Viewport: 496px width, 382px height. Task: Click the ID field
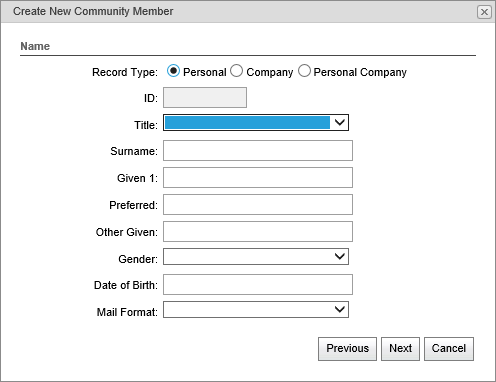coord(205,98)
